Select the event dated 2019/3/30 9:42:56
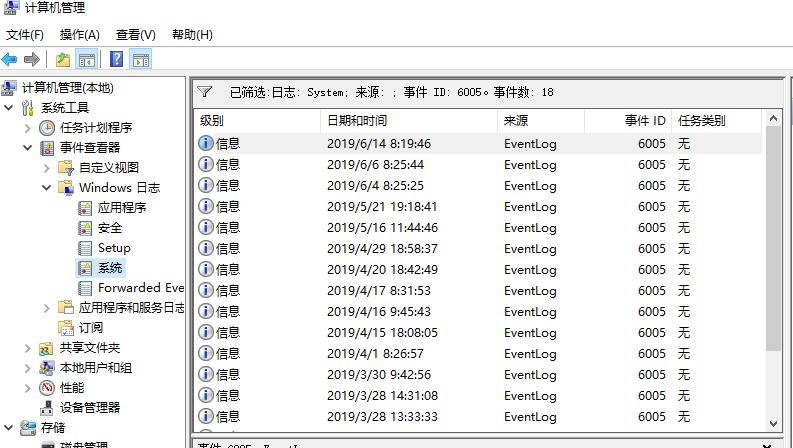The image size is (793, 448). [478, 375]
